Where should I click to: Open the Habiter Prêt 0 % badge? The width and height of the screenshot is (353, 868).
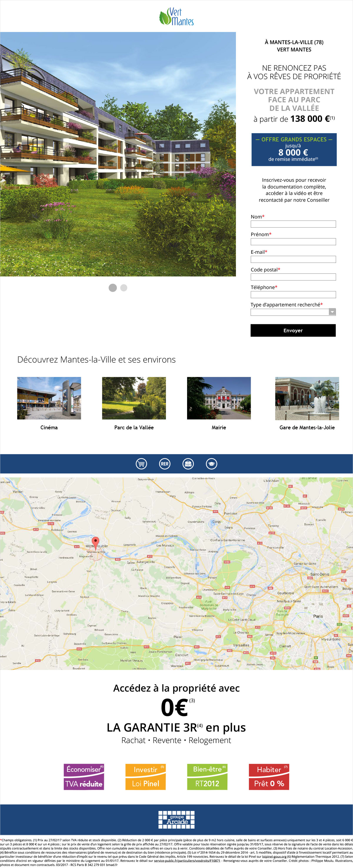(x=269, y=777)
